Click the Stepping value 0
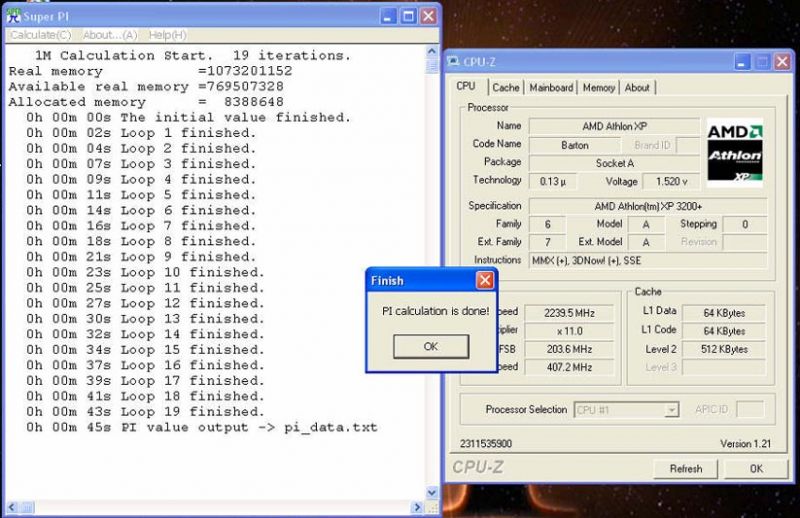 [x=745, y=225]
